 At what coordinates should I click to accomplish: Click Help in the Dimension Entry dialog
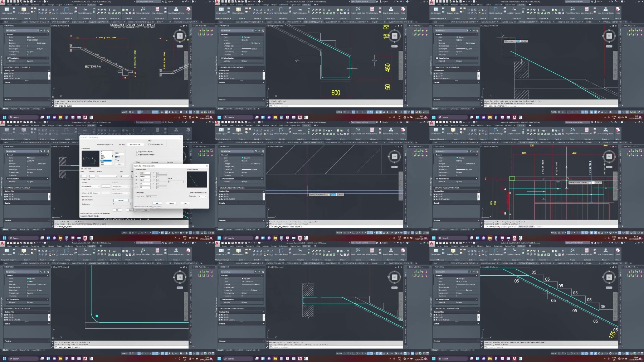pos(185,203)
